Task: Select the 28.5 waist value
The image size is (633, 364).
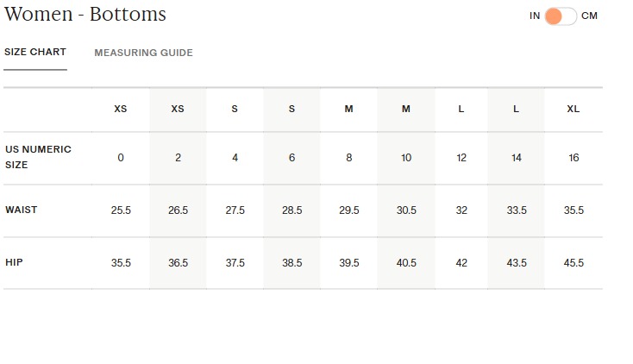Action: [x=292, y=210]
